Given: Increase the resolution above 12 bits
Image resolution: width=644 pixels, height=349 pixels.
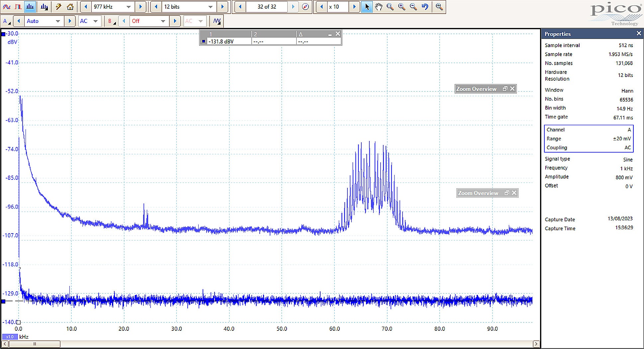Looking at the screenshot, I should (223, 7).
